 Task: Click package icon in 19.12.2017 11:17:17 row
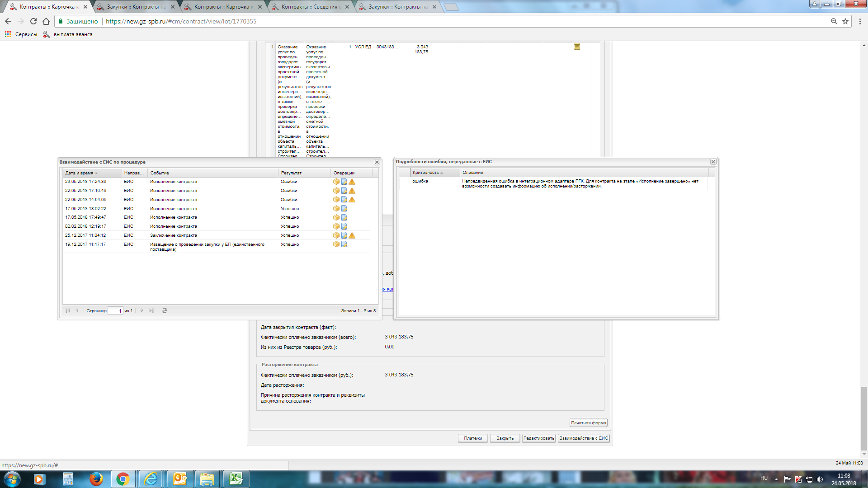336,244
